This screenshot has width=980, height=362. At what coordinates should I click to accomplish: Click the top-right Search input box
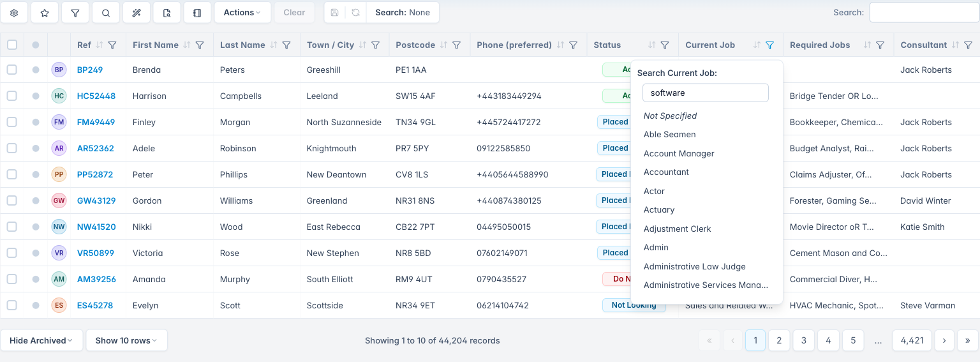pyautogui.click(x=924, y=12)
